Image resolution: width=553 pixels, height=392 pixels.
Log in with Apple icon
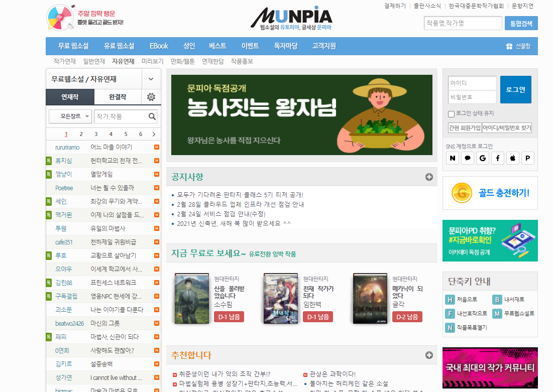click(513, 158)
